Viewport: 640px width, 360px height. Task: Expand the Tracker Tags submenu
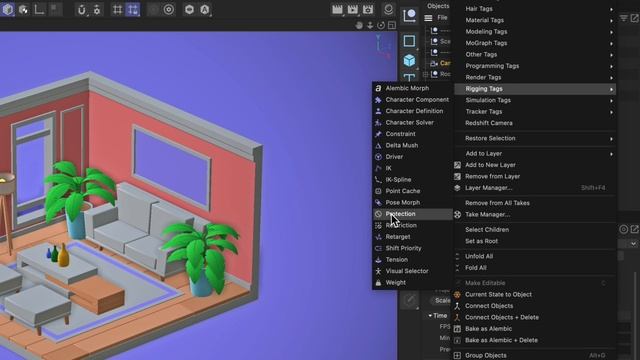click(x=535, y=111)
